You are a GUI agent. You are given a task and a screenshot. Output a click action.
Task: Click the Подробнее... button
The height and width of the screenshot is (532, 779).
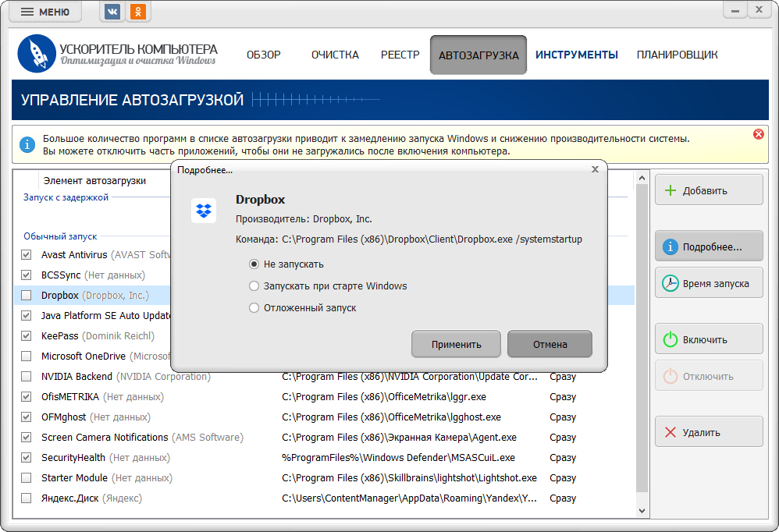[709, 246]
